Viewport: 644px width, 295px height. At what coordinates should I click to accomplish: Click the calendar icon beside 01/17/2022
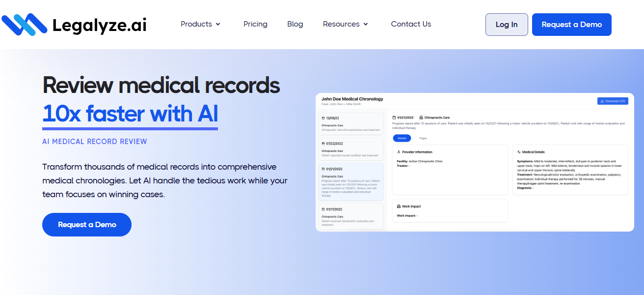(x=323, y=209)
